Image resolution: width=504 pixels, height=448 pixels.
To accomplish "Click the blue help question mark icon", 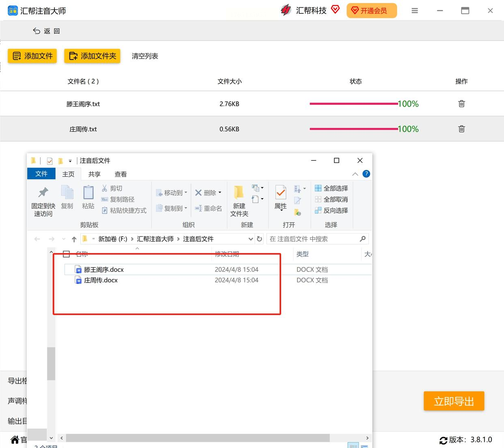I will point(366,174).
